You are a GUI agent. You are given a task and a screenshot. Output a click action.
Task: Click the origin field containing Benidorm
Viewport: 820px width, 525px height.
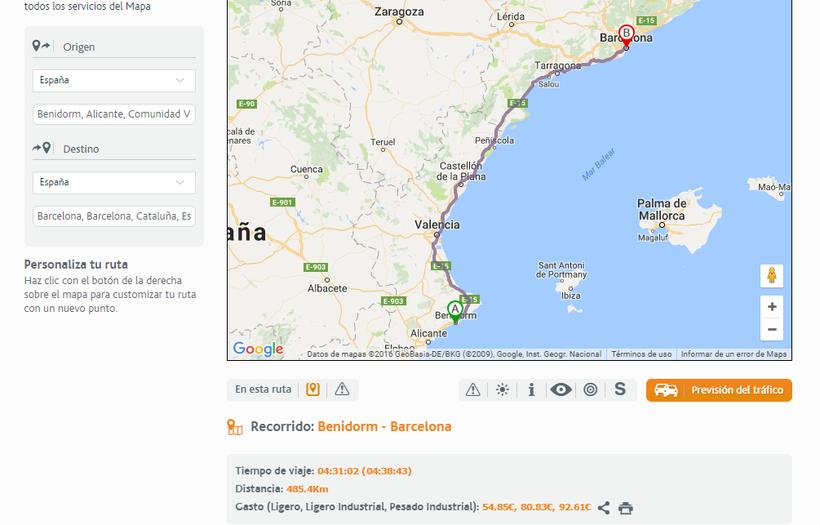click(x=114, y=114)
